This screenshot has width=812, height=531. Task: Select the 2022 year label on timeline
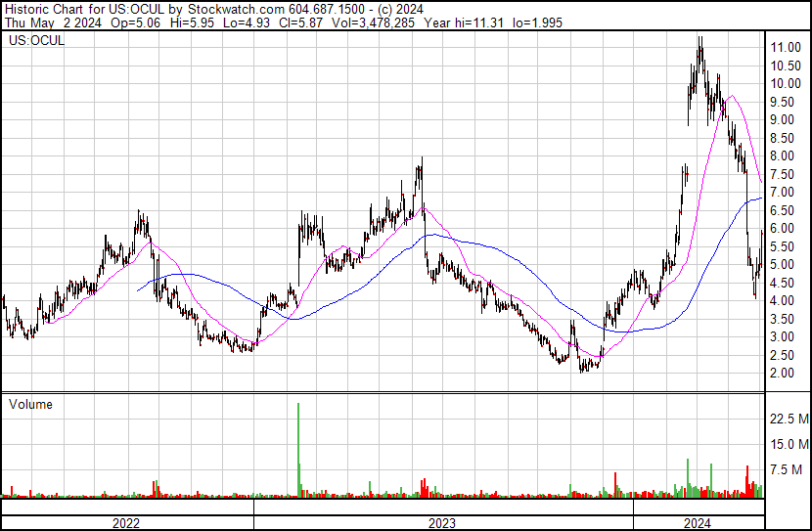click(x=126, y=523)
